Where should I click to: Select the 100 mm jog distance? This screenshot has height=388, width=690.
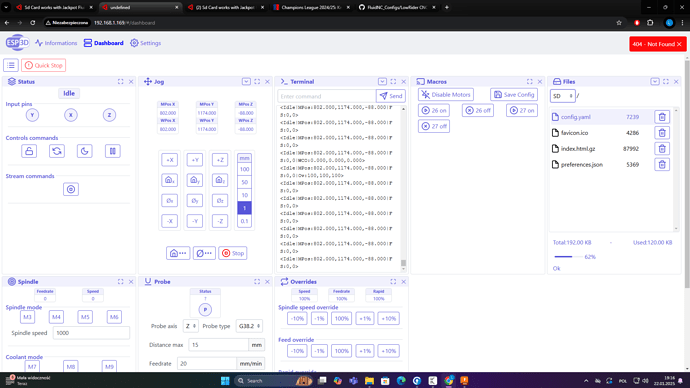[244, 169]
